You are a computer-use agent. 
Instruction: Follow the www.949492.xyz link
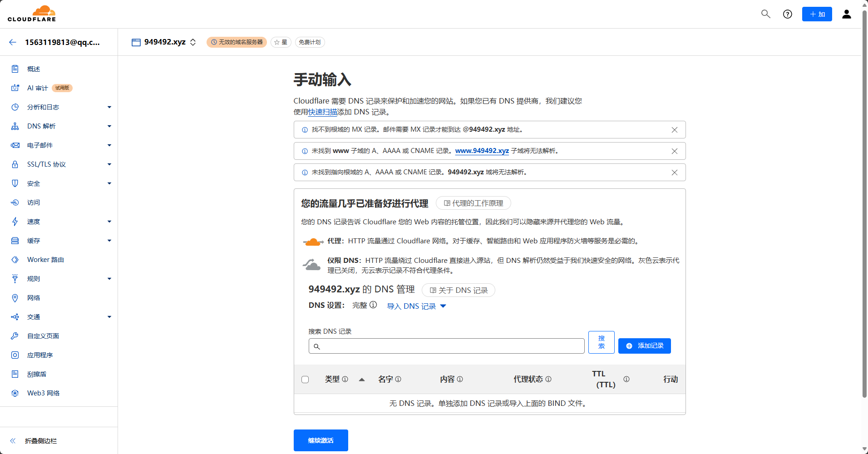click(482, 151)
